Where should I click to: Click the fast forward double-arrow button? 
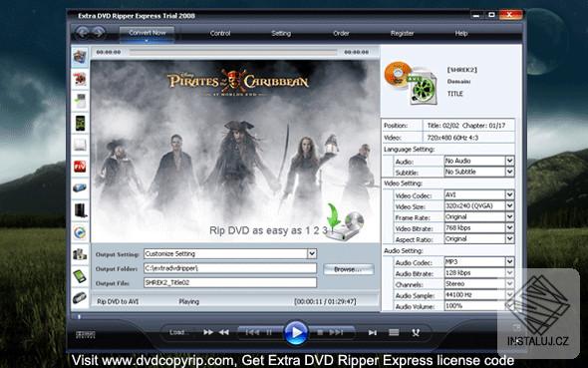[x=208, y=332]
